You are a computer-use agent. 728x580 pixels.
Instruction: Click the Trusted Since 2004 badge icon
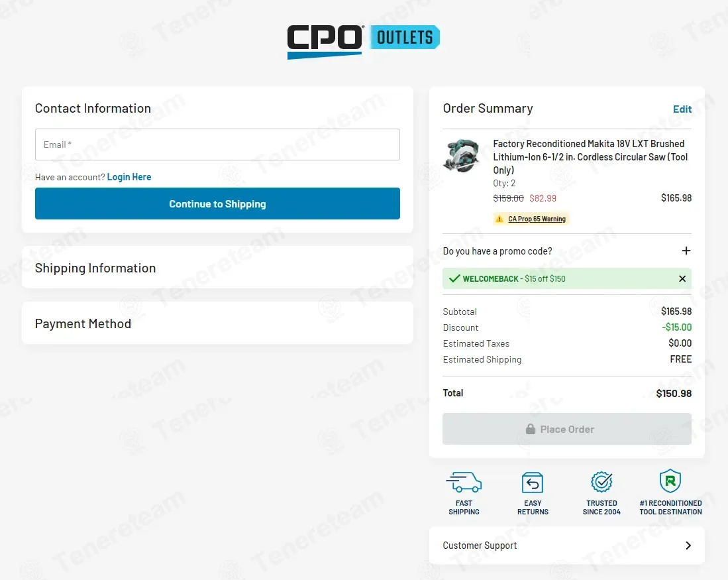[601, 482]
